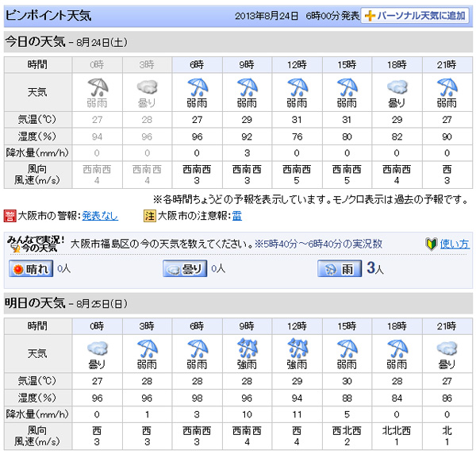Click the yellow 注 advisory icon

(x=148, y=214)
